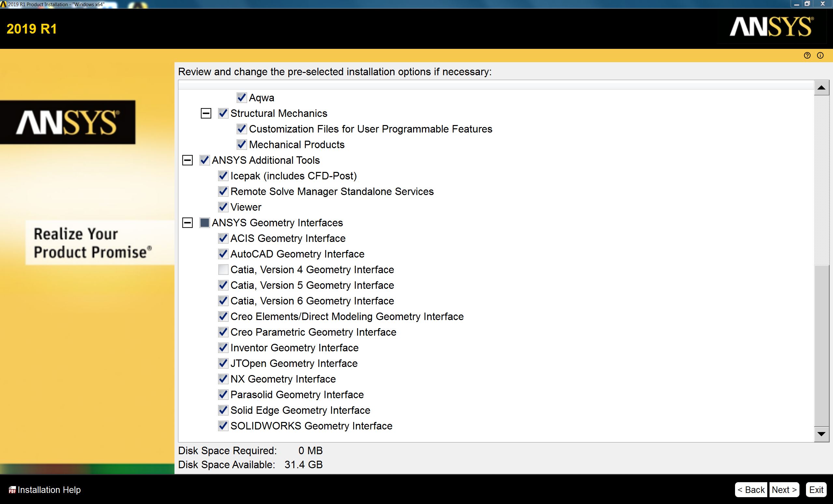Screen dimensions: 833x504
Task: Toggle the ANSYS Additional Tools checkbox
Action: coord(204,160)
